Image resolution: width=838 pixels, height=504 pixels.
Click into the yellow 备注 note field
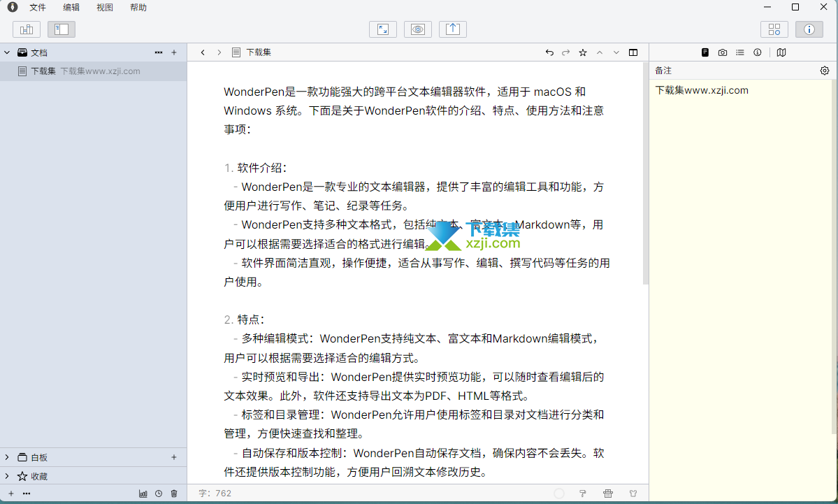(742, 289)
